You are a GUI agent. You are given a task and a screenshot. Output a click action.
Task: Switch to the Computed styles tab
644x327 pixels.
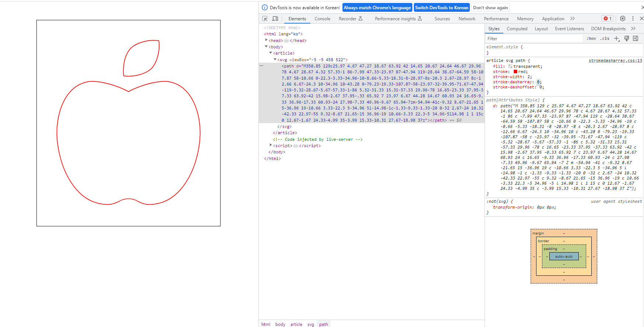pyautogui.click(x=517, y=29)
